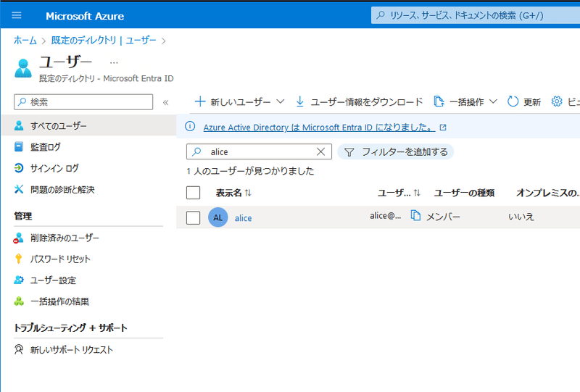Click the メンバー cell
This screenshot has width=580, height=392.
click(x=443, y=217)
